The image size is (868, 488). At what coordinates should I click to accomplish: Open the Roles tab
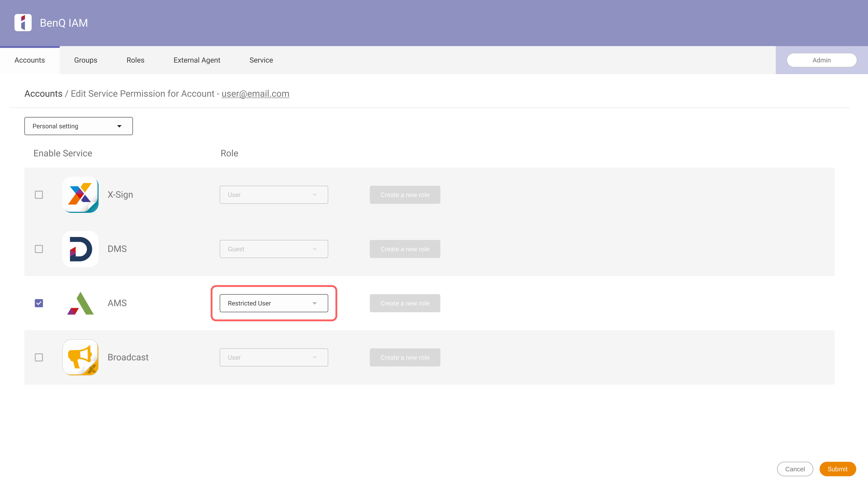click(x=135, y=60)
